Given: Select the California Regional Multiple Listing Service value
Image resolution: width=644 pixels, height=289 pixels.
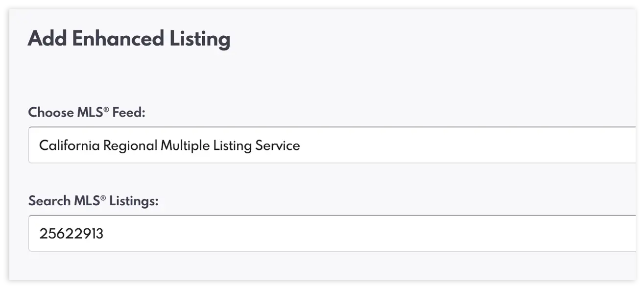Looking at the screenshot, I should [169, 145].
